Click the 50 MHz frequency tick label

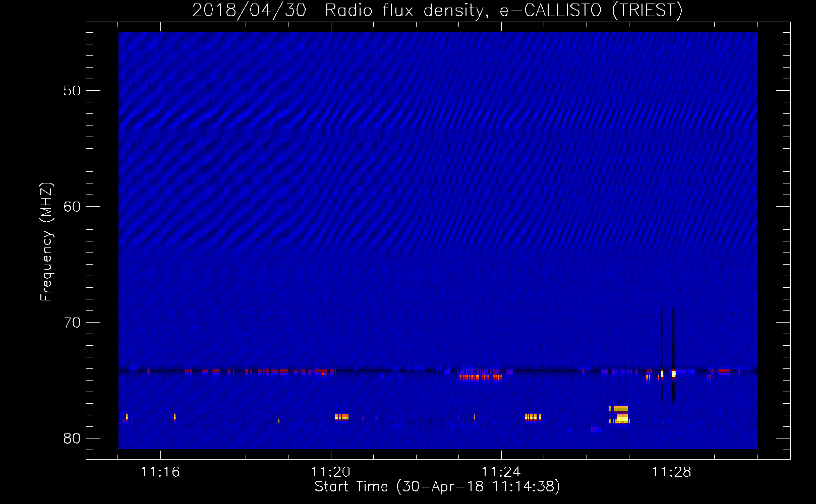(72, 91)
